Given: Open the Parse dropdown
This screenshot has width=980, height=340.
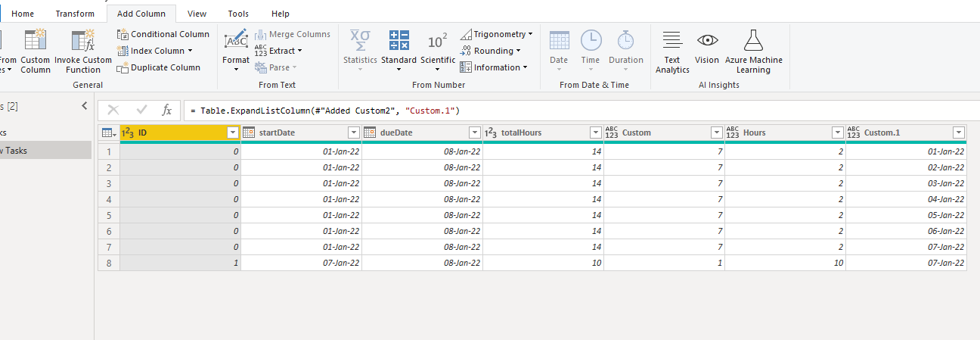Looking at the screenshot, I should point(274,67).
